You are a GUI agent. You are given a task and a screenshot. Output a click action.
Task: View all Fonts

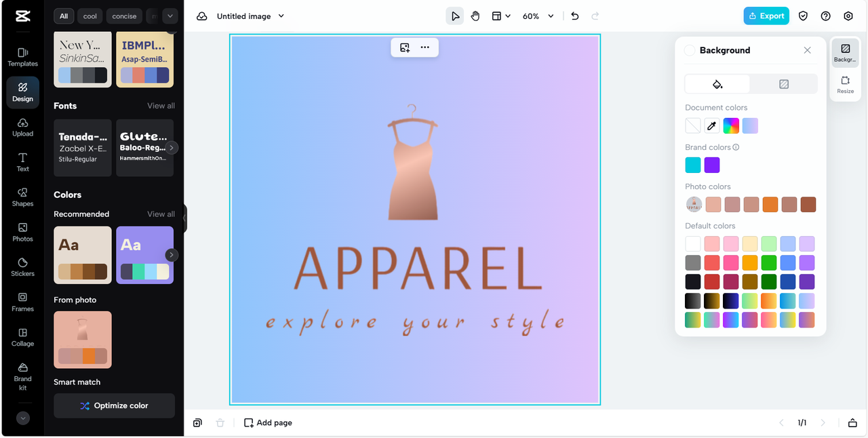pos(161,106)
